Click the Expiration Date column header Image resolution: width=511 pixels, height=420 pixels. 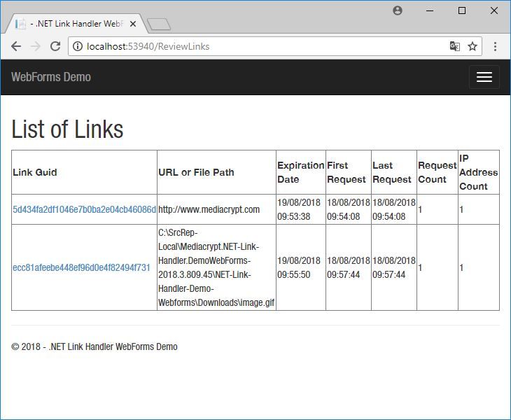[300, 172]
